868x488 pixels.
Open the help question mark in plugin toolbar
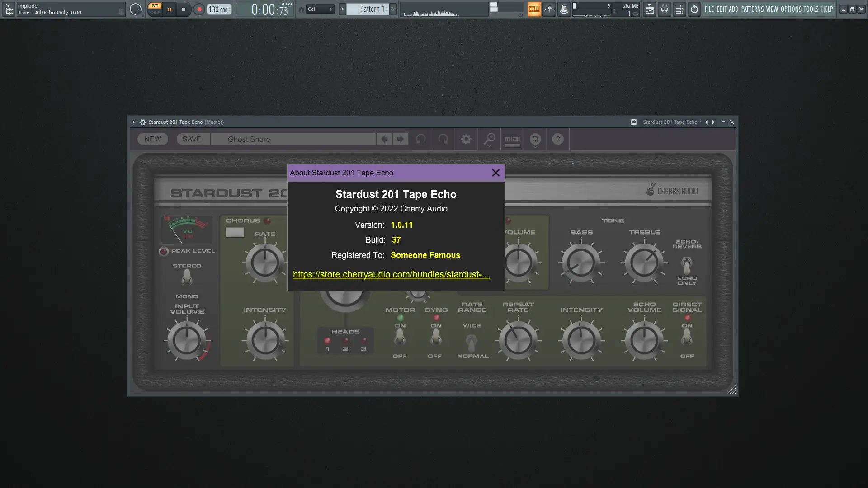pos(557,139)
